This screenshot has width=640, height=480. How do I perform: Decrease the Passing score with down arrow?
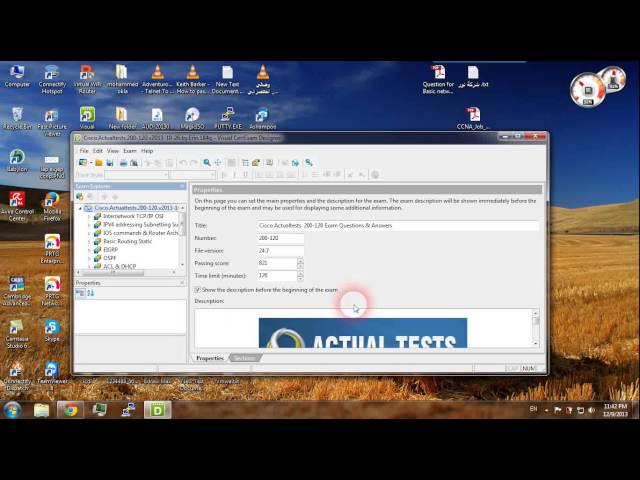300,266
